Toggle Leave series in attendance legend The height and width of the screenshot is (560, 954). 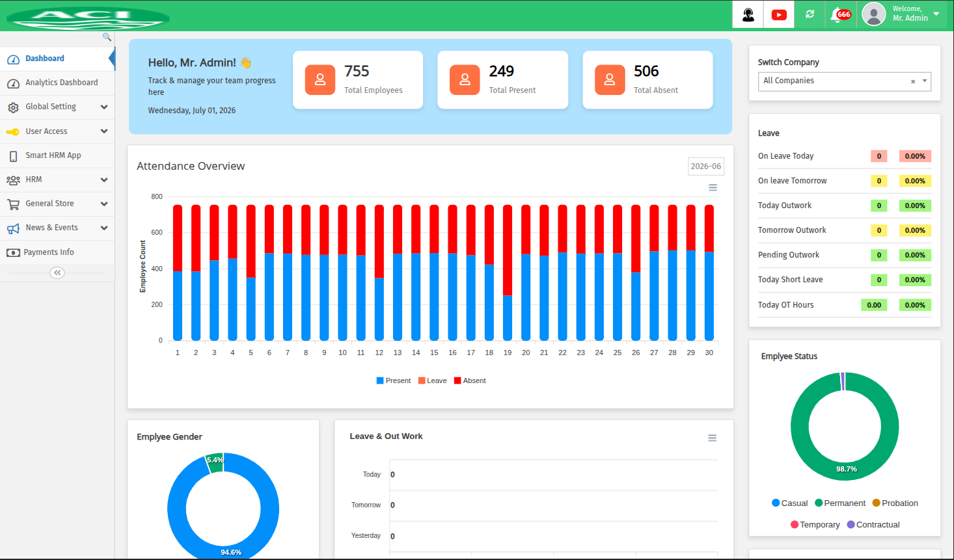tap(432, 380)
